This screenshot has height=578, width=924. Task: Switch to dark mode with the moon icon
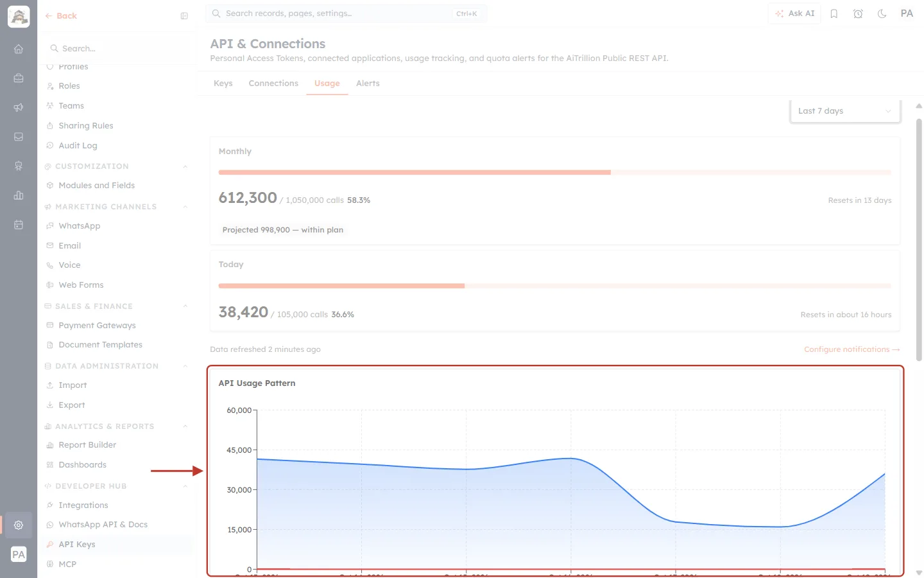coord(882,13)
